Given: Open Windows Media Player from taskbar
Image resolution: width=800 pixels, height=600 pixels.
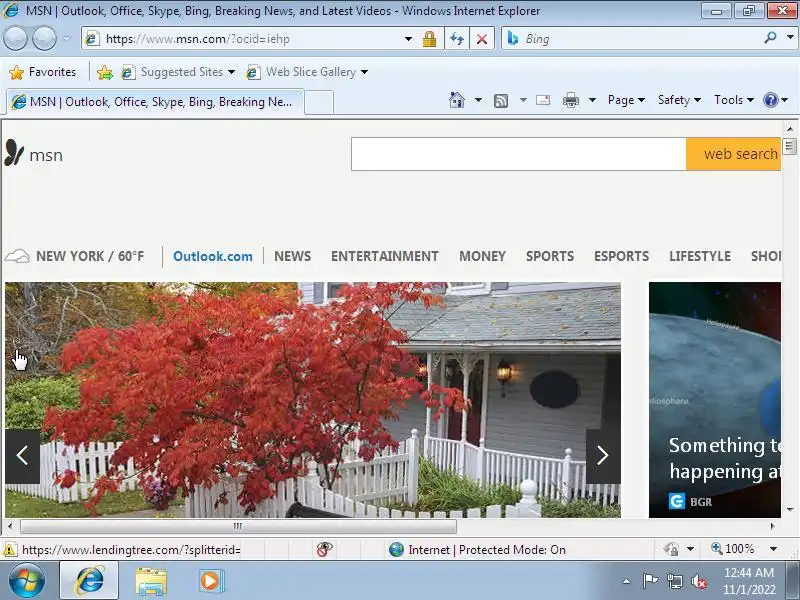Looking at the screenshot, I should pyautogui.click(x=211, y=581).
